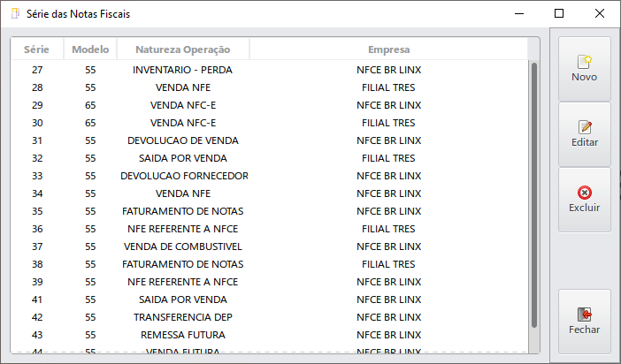Select row with série 27 INVENTARIO - PERDA

[x=181, y=70]
